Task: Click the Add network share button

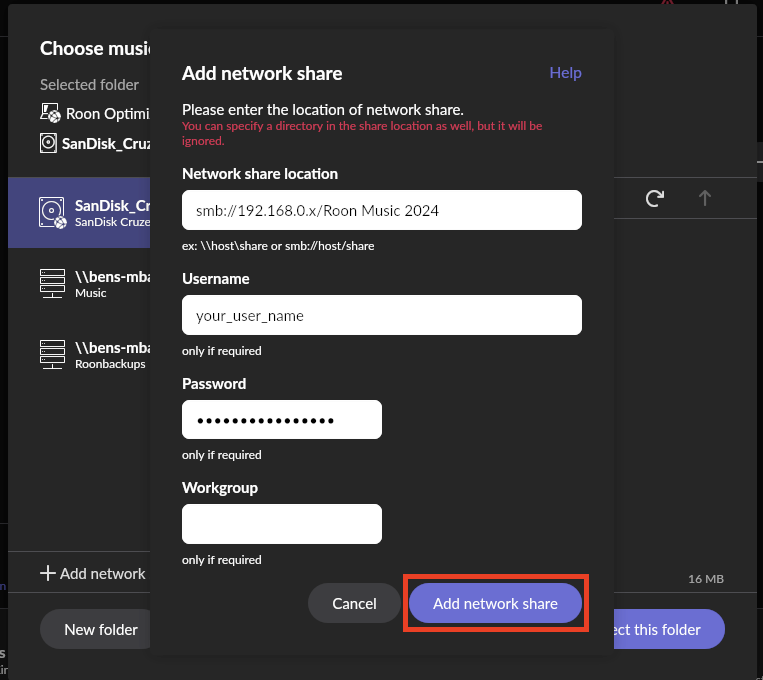Action: (x=495, y=603)
